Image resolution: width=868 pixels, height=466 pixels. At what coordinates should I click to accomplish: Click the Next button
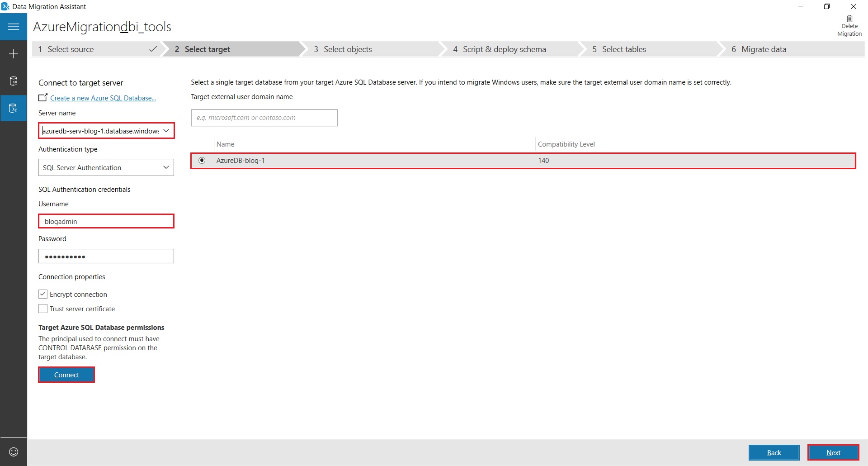coord(833,452)
